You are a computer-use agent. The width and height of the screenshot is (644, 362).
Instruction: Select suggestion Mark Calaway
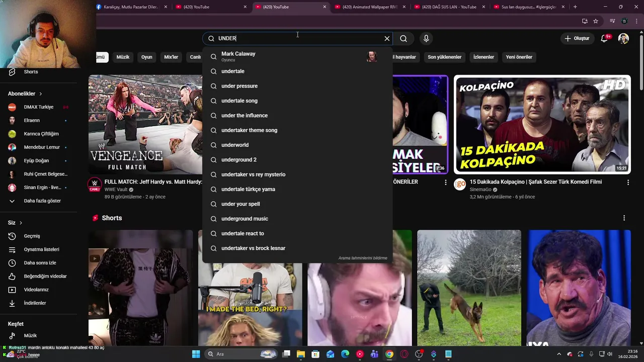(x=297, y=56)
